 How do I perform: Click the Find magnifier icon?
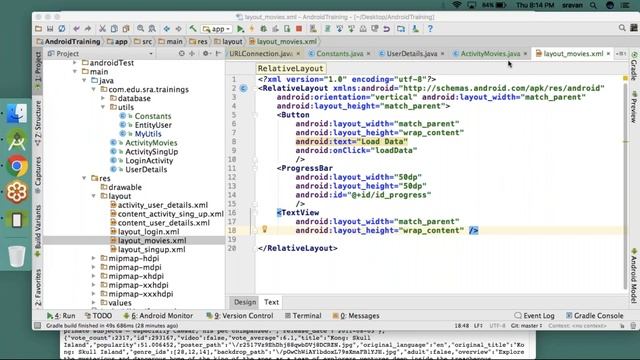pyautogui.click(x=140, y=29)
